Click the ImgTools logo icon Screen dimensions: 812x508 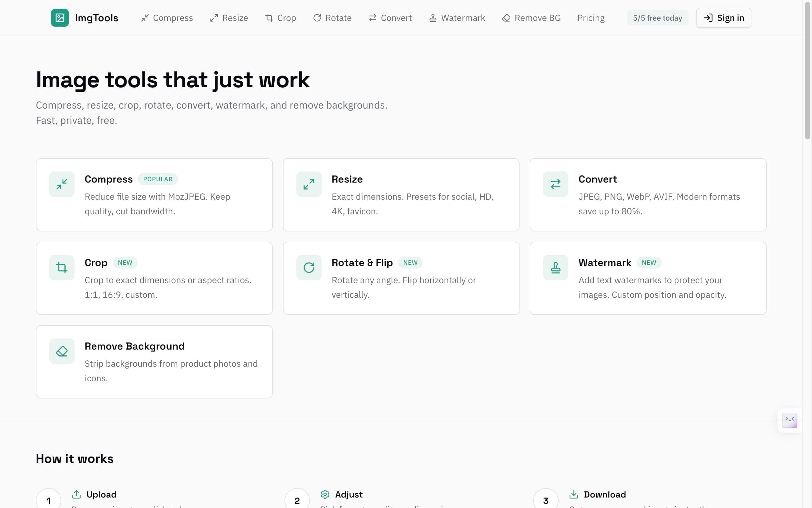(60, 18)
